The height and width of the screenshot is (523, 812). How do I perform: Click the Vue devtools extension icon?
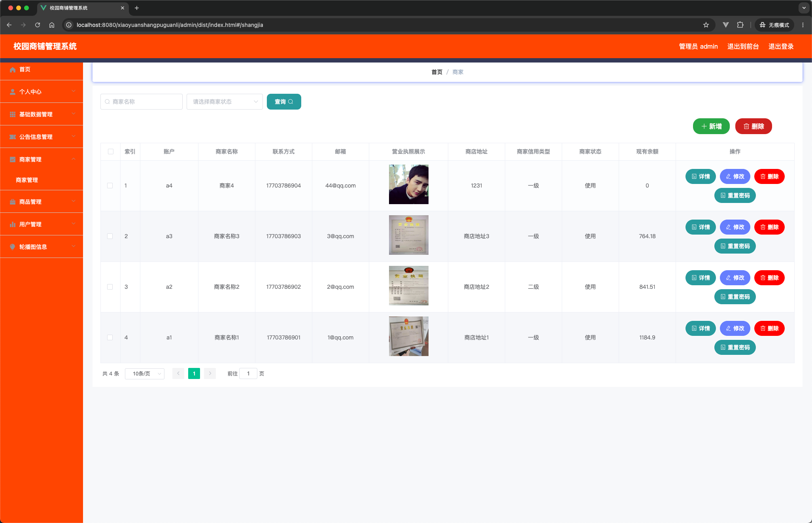pyautogui.click(x=726, y=25)
